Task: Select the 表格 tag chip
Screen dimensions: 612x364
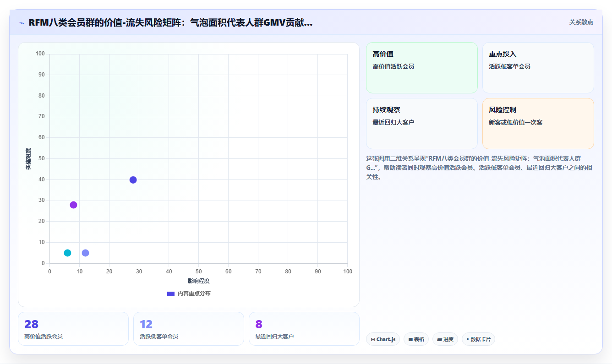Action: [x=416, y=339]
